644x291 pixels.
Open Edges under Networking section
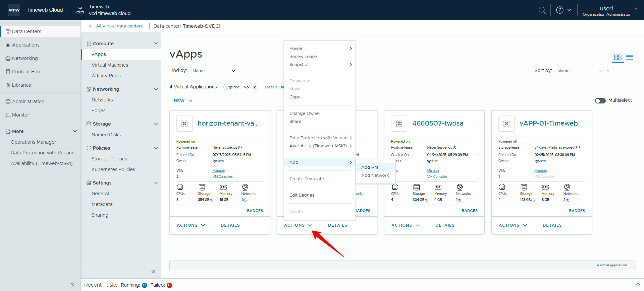pos(98,111)
